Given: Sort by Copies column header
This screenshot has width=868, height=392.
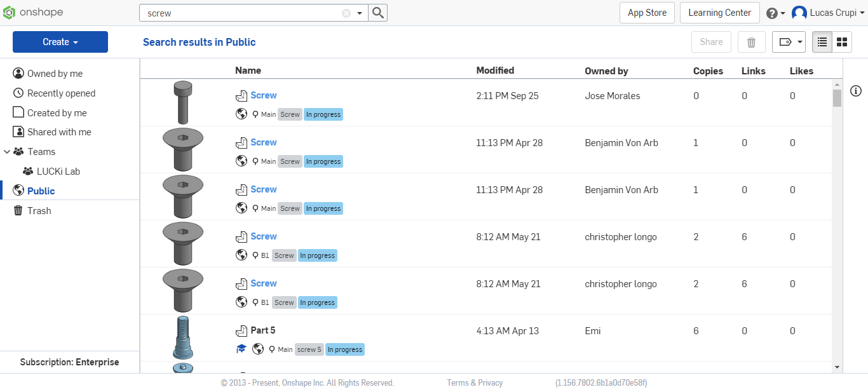Looking at the screenshot, I should (708, 71).
